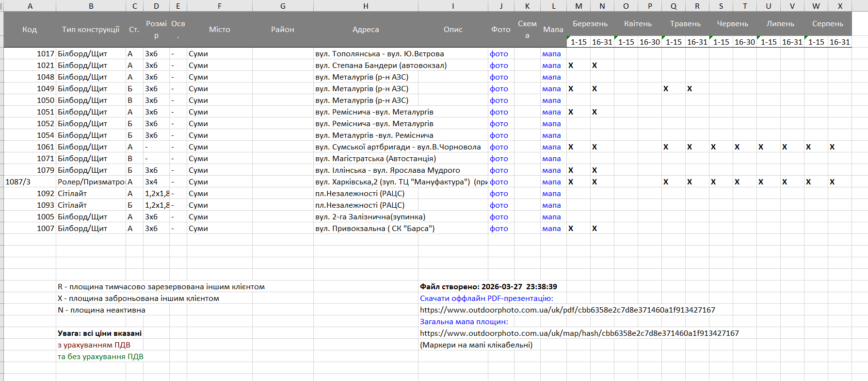Select the Адреса header cell
868x381 pixels.
pos(366,30)
